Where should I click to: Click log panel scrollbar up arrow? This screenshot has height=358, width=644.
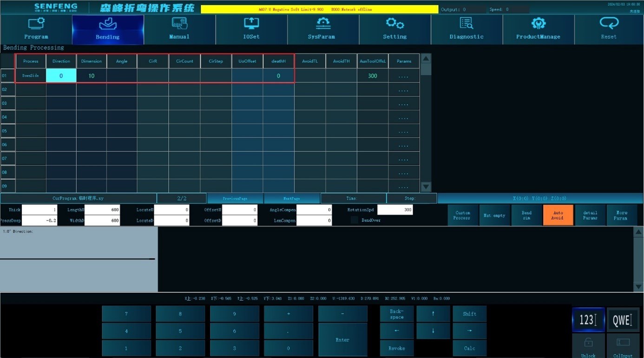click(638, 232)
